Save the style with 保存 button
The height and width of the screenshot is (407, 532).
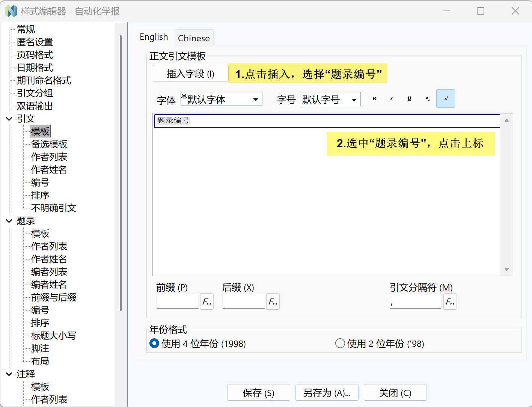tap(258, 392)
